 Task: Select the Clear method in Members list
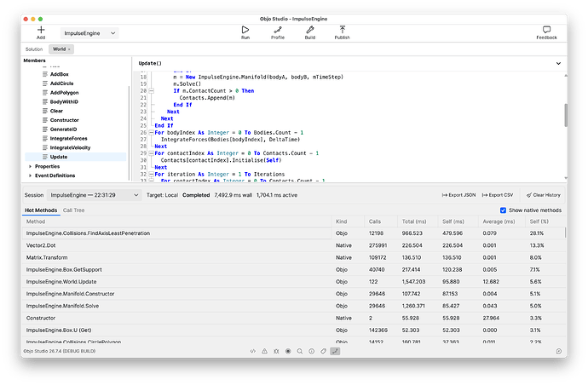(75, 111)
